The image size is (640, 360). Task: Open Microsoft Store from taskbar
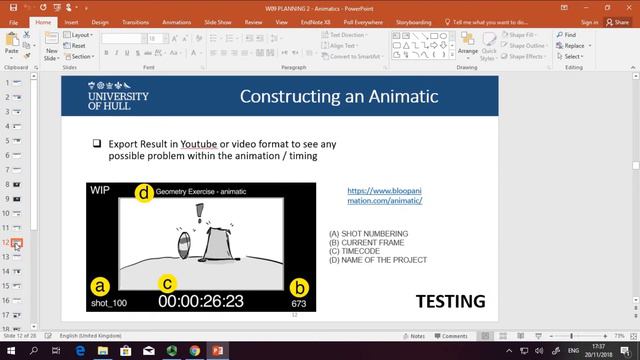(x=126, y=351)
